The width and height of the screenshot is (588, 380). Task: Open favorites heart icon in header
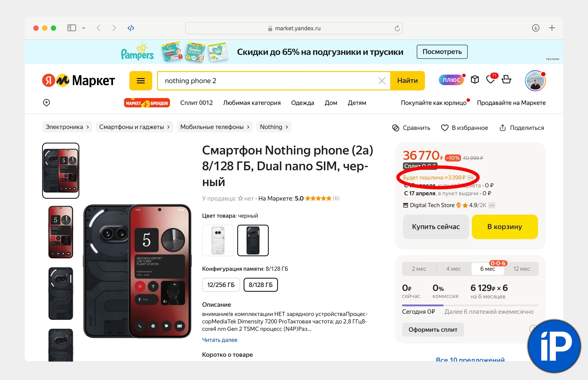tap(490, 80)
